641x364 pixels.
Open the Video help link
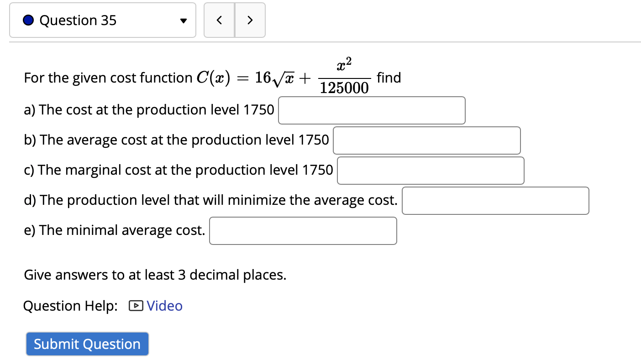click(164, 306)
